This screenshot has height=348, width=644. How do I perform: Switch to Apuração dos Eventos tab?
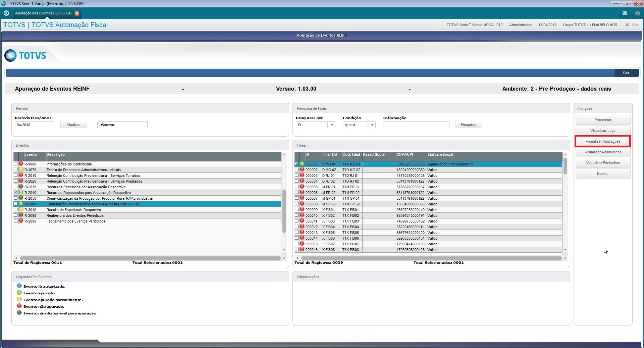(43, 13)
